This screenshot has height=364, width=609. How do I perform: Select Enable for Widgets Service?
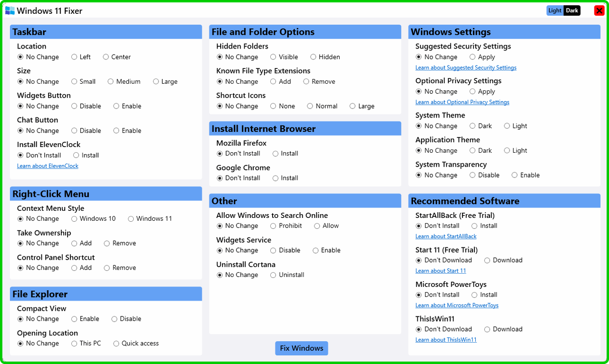326,251
